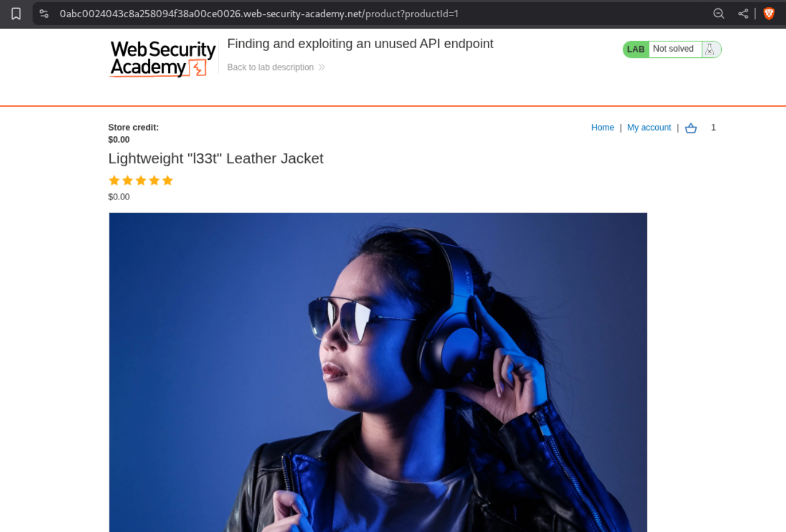Click the green LAB badge
786x532 pixels.
point(636,49)
